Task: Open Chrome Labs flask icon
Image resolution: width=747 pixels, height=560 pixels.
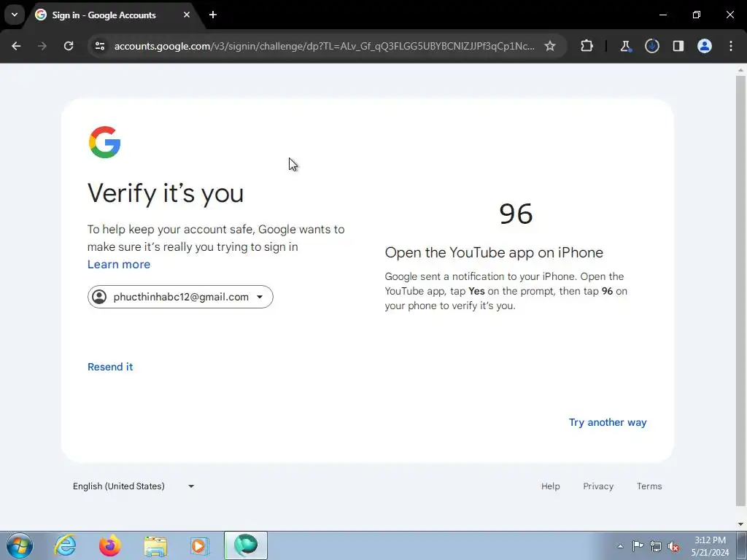Action: point(625,46)
